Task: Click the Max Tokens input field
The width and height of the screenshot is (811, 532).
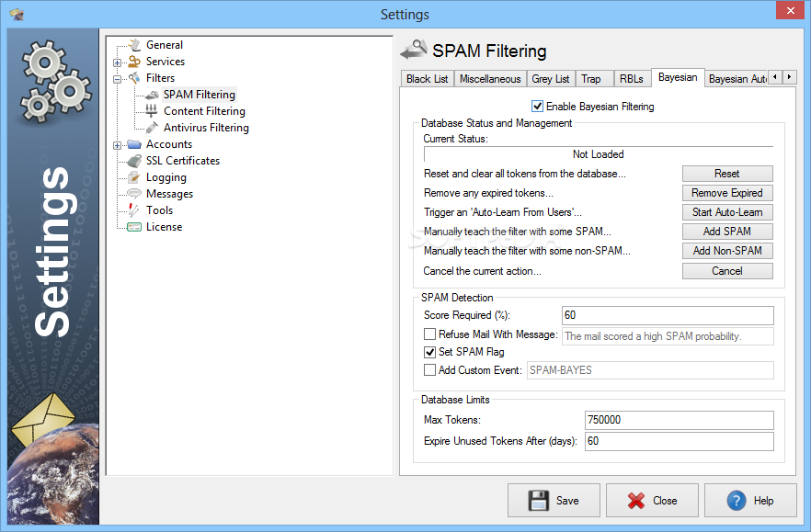Action: point(680,420)
